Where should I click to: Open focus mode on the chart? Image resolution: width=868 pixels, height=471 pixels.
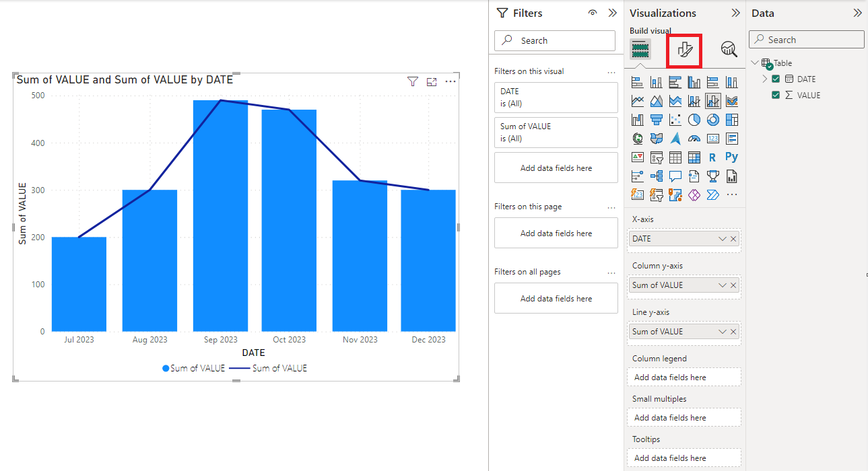click(x=432, y=81)
